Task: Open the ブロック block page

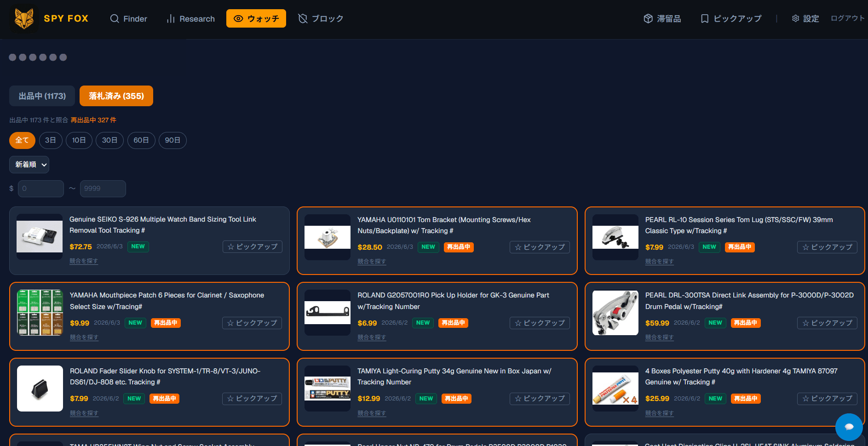Action: (321, 19)
